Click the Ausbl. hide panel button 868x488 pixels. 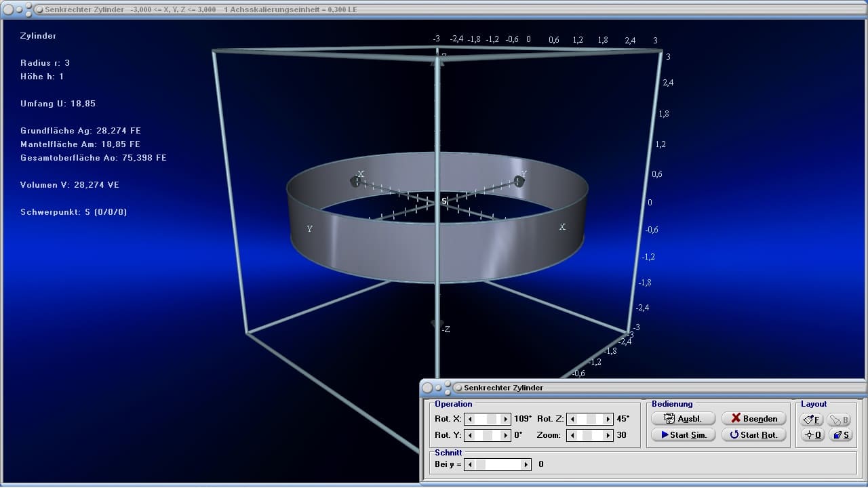coord(683,419)
